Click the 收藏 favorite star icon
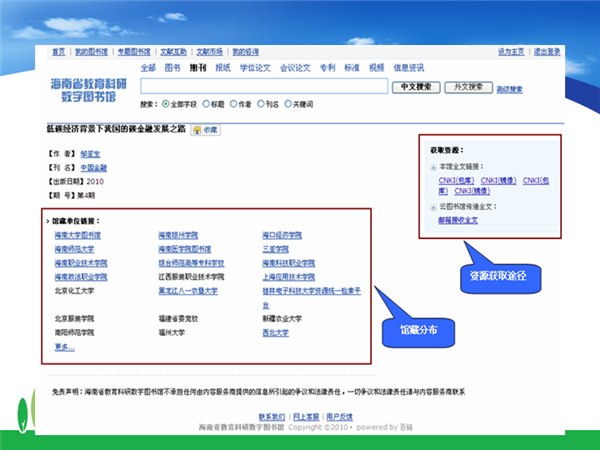Viewport: 600px width, 450px height. [197, 130]
